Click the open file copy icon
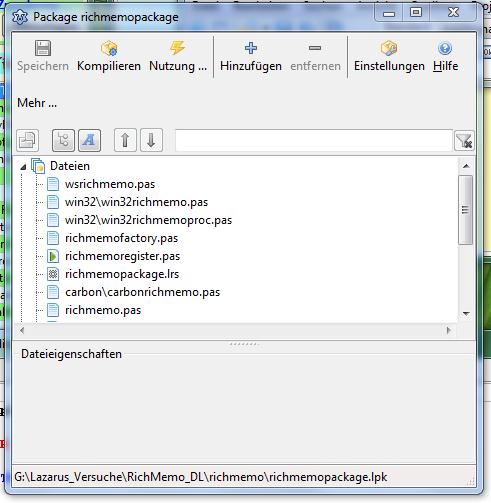491x503 pixels. (x=28, y=140)
